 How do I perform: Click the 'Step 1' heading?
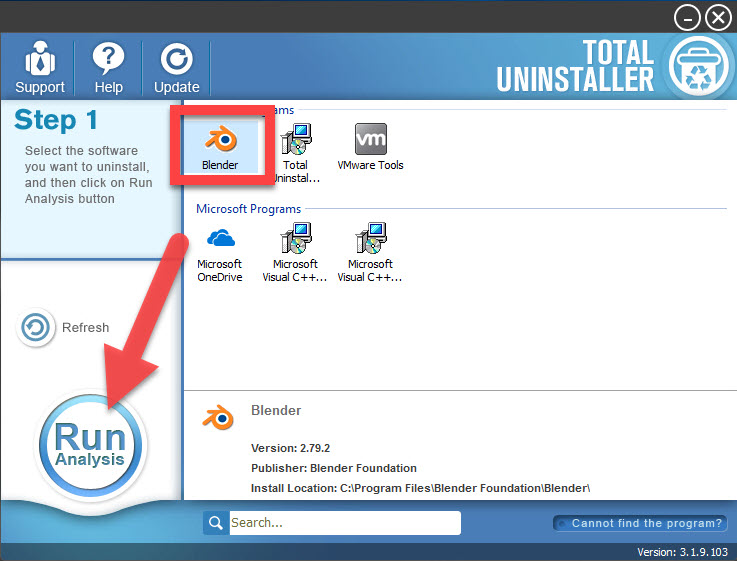click(56, 120)
